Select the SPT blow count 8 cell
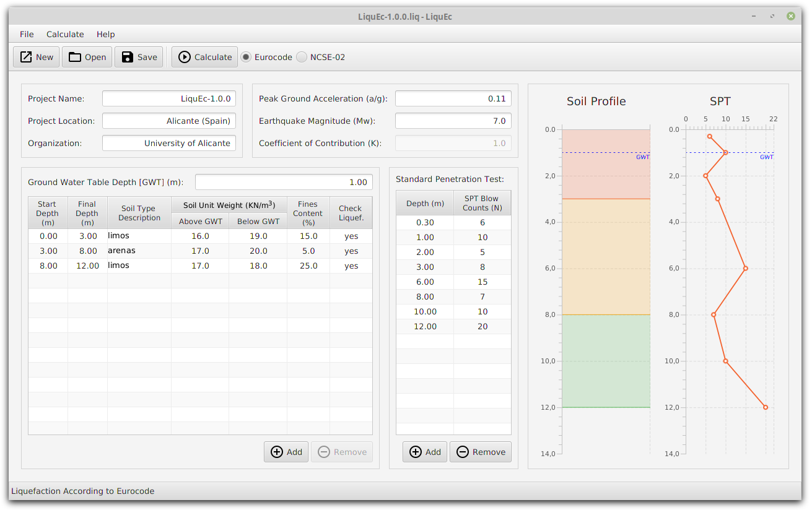Viewport: 812px width, 510px height. point(482,267)
